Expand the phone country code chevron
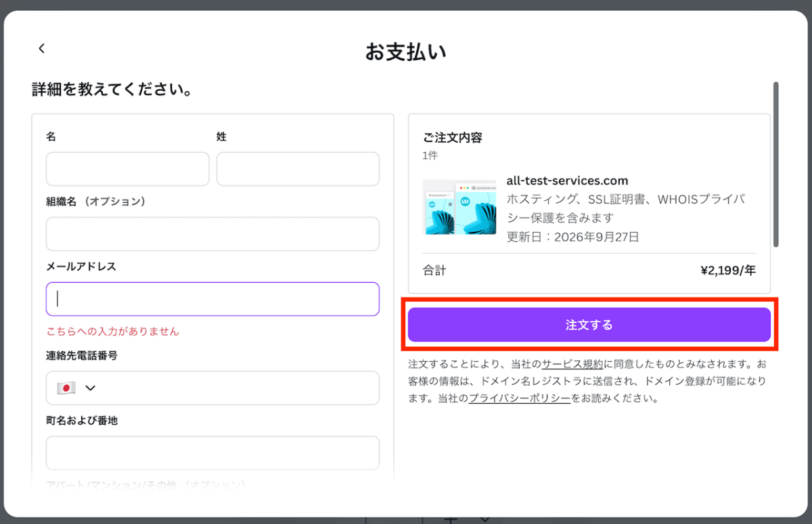Screen dimensions: 812x524 coord(90,388)
